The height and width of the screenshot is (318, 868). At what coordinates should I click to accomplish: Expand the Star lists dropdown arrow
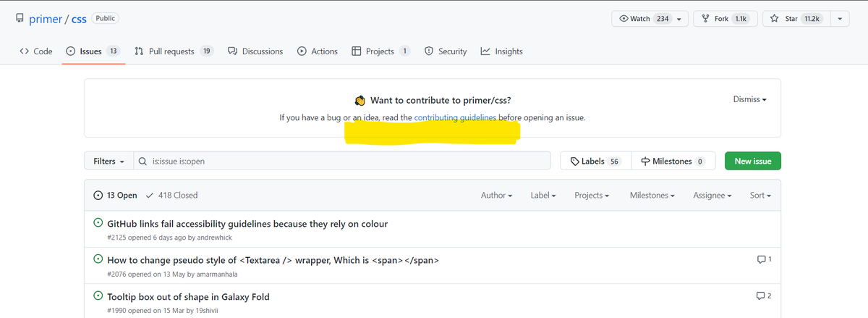pyautogui.click(x=839, y=19)
